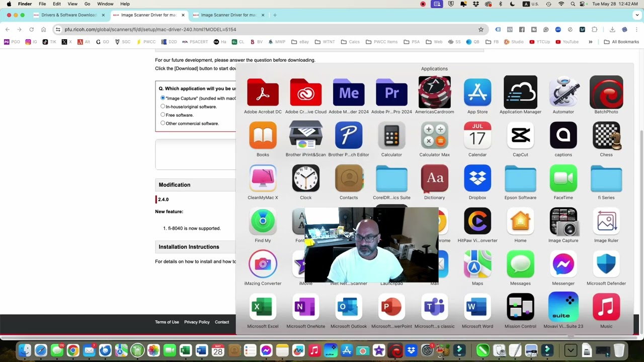Launch Dropbox application
Viewport: 644px width, 362px height.
pos(477,178)
